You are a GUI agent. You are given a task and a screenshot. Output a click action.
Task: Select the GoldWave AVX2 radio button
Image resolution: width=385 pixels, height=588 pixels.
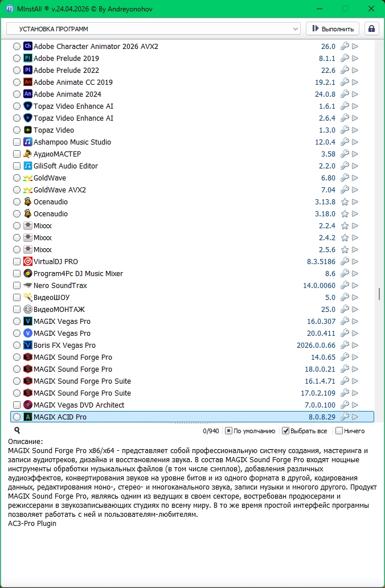pyautogui.click(x=17, y=190)
